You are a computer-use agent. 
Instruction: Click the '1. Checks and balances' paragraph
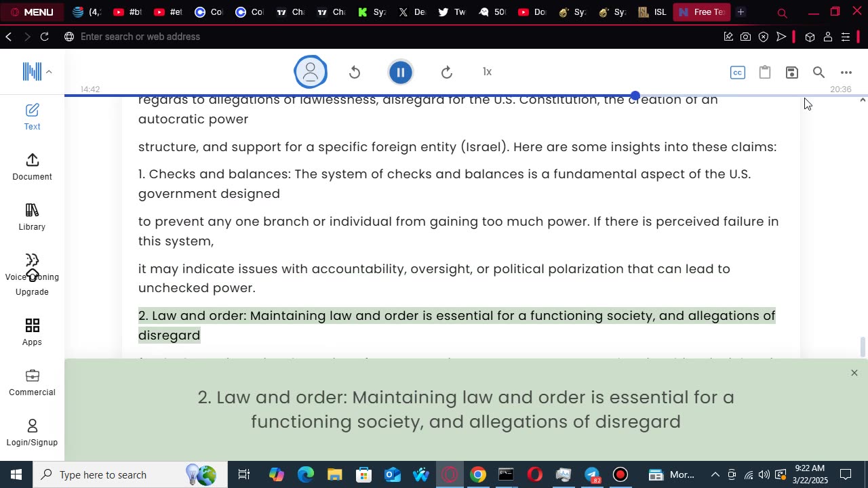tap(444, 184)
